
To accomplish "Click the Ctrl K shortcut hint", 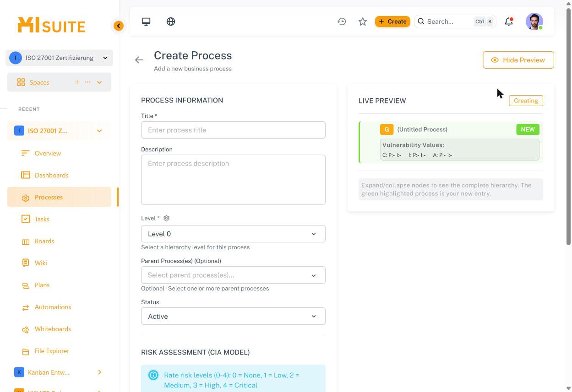I will coord(484,21).
